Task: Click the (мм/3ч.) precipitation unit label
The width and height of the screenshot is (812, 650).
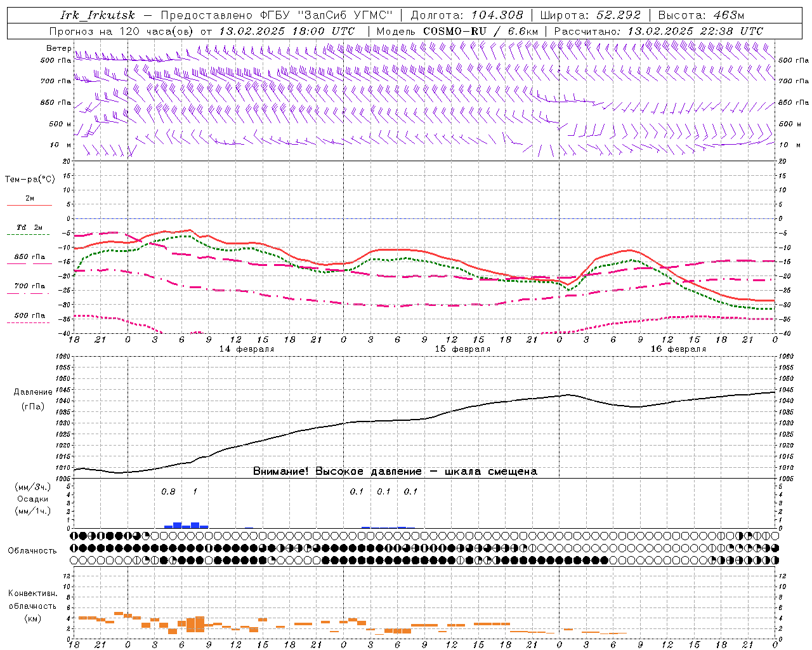Action: 33,487
